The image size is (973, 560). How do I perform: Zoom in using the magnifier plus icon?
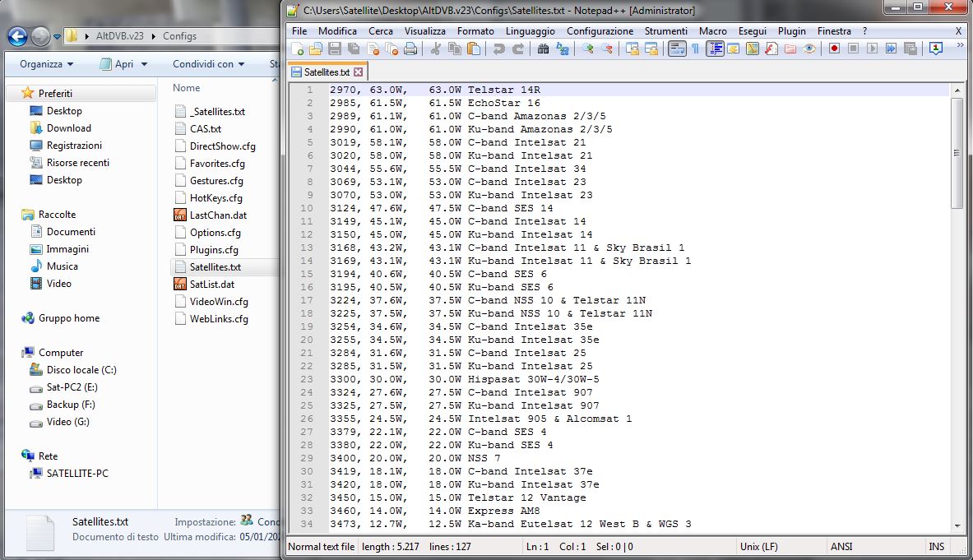coord(587,49)
